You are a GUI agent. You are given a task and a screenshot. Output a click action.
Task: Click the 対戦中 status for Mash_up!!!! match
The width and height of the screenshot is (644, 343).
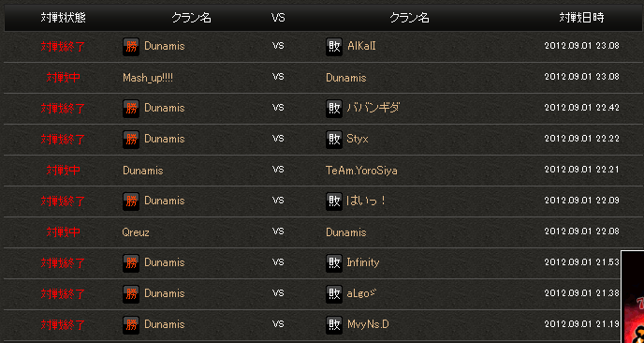(64, 78)
